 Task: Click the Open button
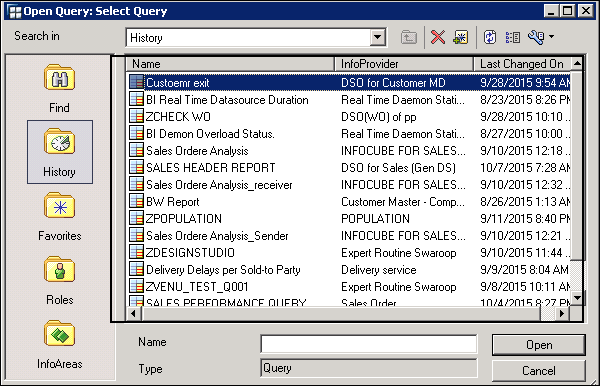click(538, 345)
